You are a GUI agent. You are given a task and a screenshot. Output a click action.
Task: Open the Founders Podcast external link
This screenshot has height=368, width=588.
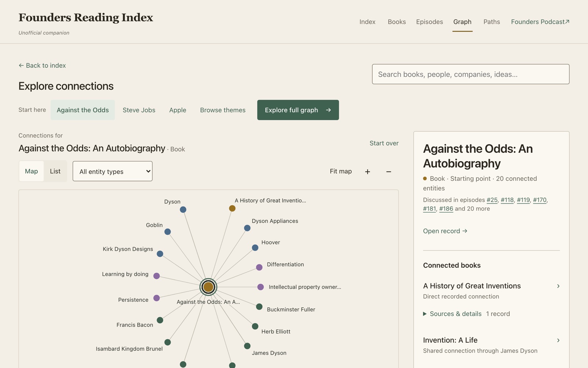click(540, 22)
